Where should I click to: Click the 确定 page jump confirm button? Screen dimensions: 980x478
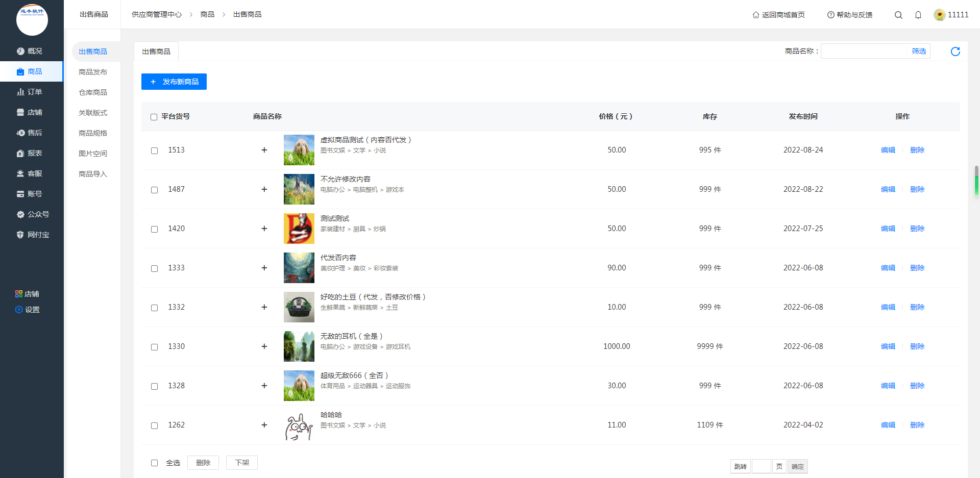(x=798, y=466)
